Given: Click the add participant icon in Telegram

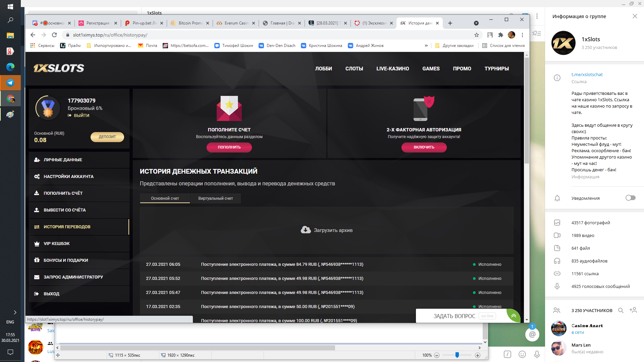Looking at the screenshot, I should [633, 310].
